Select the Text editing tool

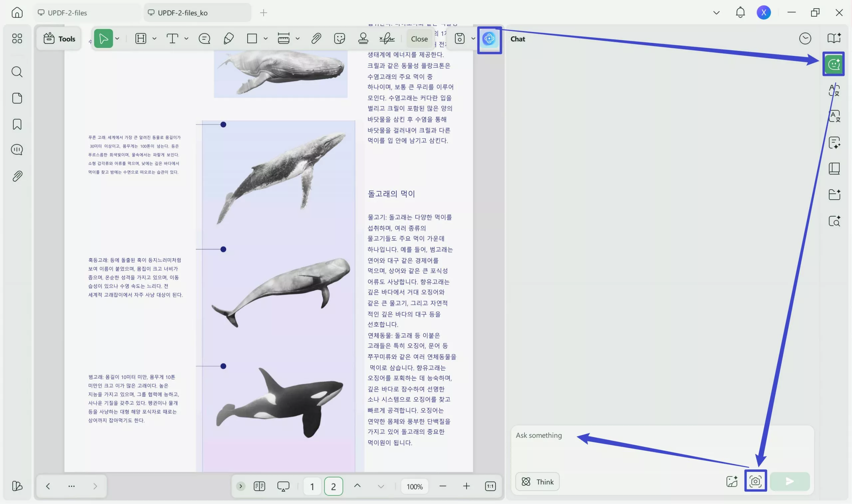[x=173, y=38]
